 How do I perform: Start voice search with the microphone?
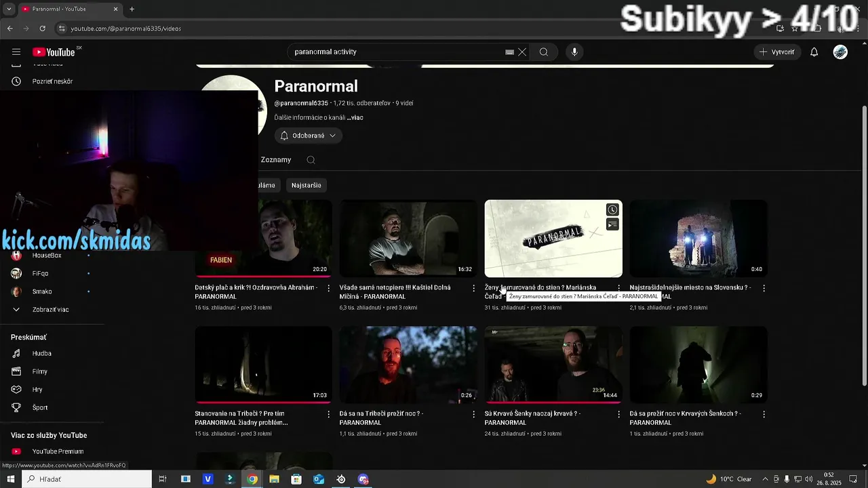(574, 52)
